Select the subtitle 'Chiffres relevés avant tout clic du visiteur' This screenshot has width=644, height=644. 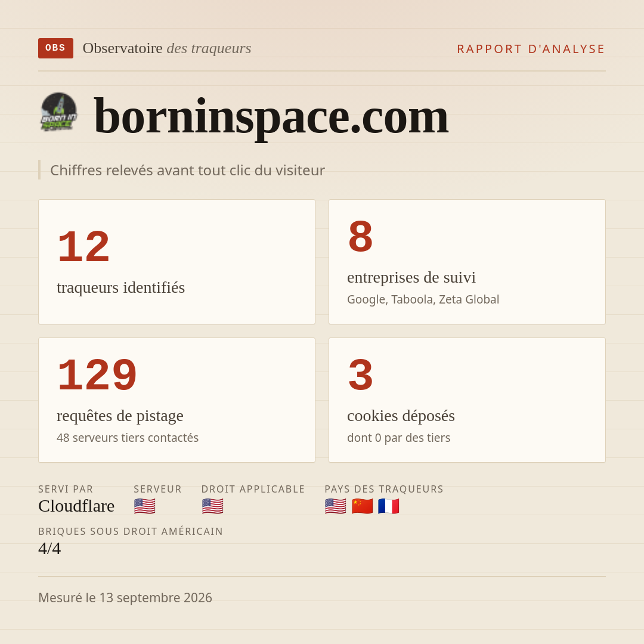click(x=187, y=170)
